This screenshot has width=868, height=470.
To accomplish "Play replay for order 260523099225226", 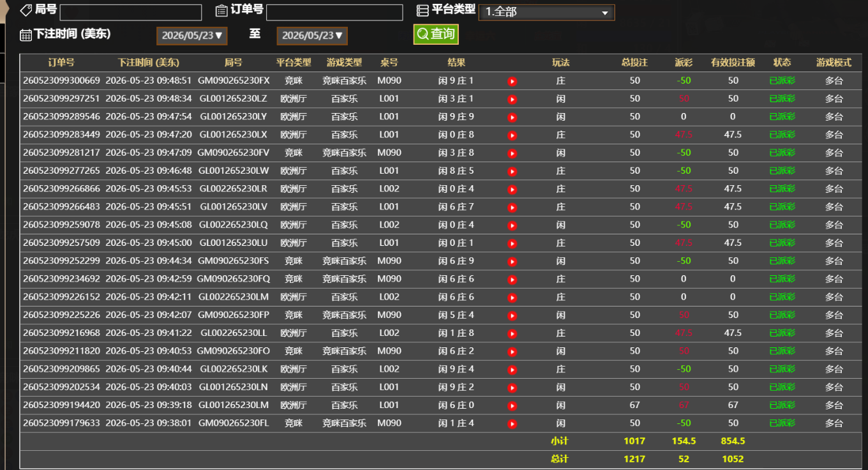I will (x=512, y=315).
